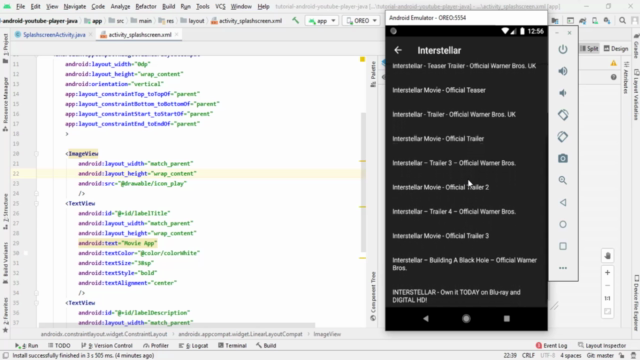The width and height of the screenshot is (640, 360).
Task: Rotate the emulator right
Action: (x=563, y=137)
